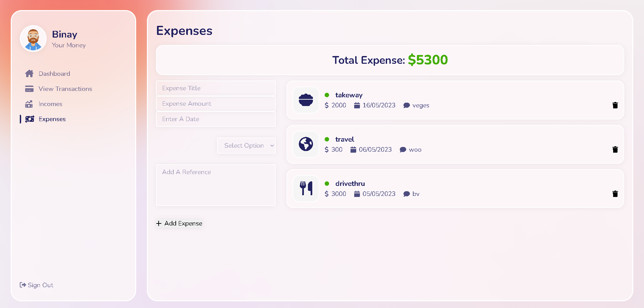Sign Out of the account
644x308 pixels.
pos(36,285)
